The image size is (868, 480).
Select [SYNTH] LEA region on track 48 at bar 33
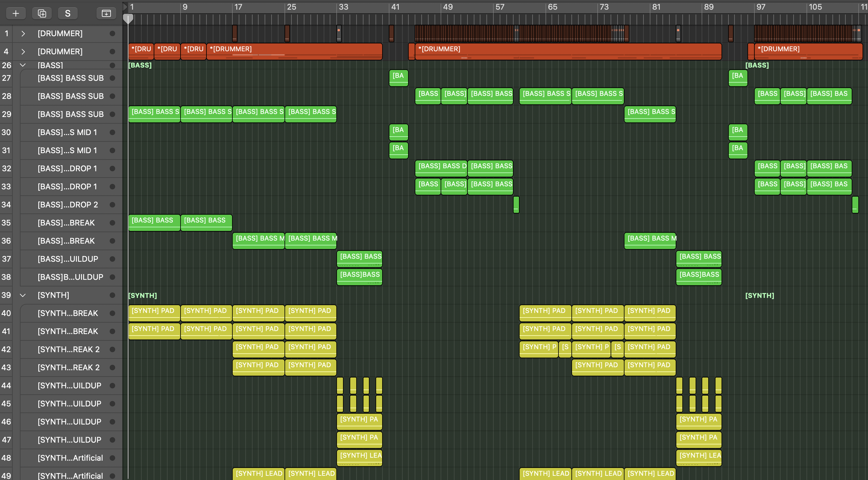coord(360,458)
